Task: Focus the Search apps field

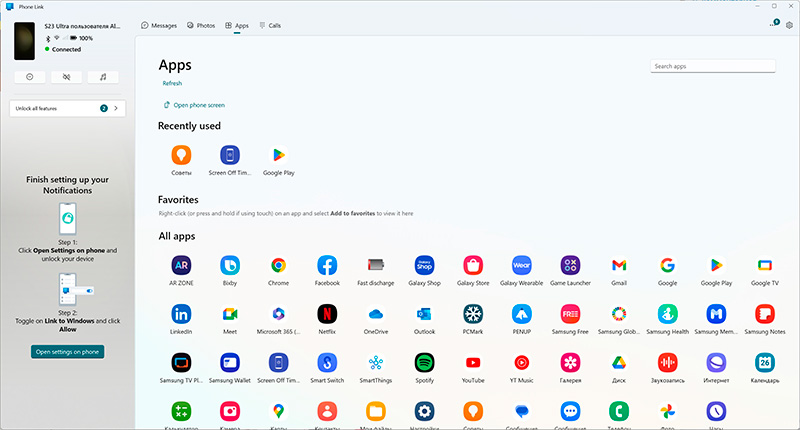Action: point(712,66)
